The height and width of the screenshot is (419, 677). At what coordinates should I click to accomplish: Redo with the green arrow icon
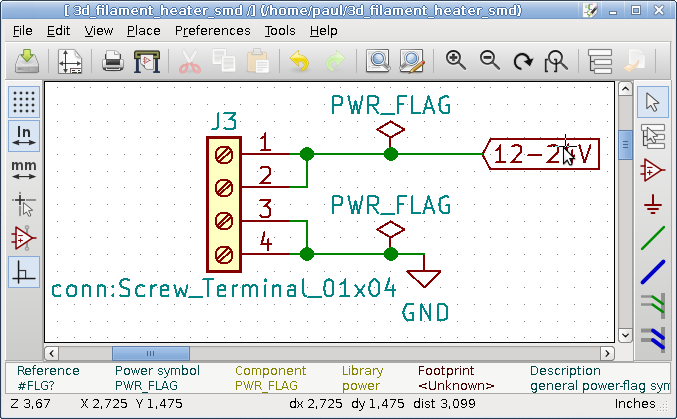335,61
